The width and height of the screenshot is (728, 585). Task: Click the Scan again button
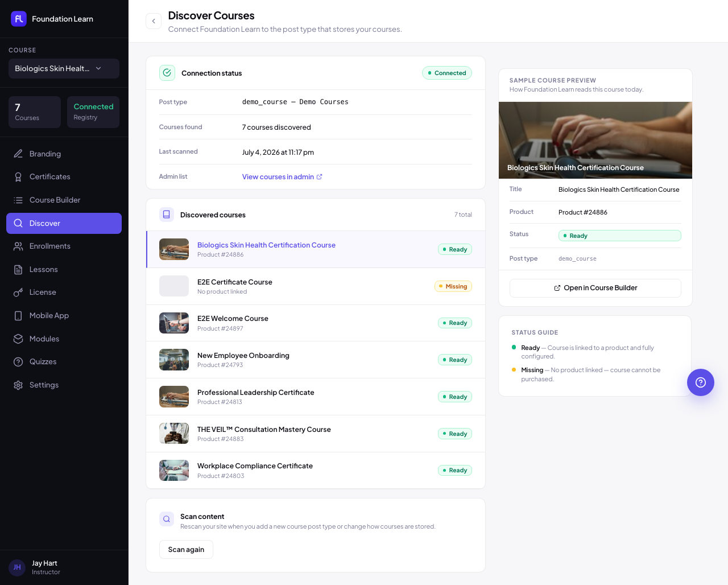tap(186, 550)
